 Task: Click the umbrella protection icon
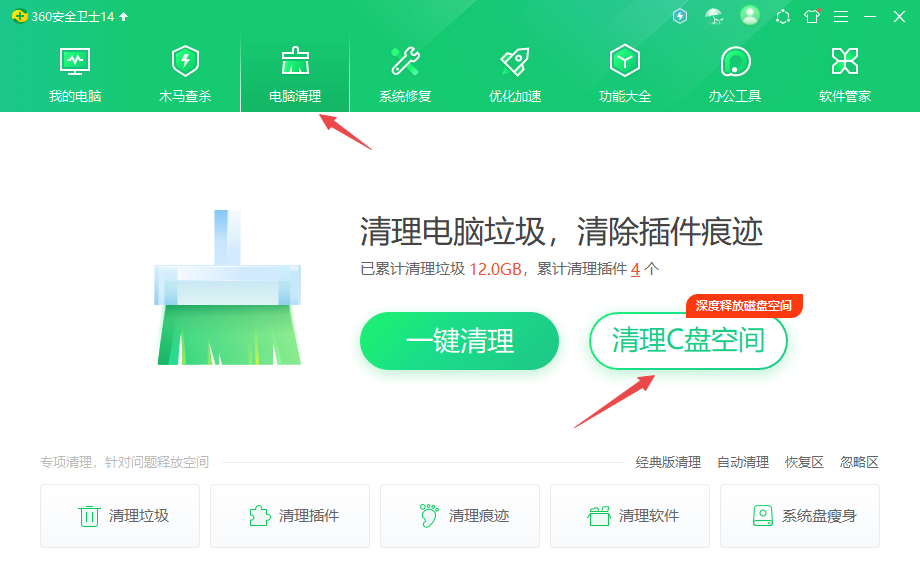pyautogui.click(x=712, y=16)
